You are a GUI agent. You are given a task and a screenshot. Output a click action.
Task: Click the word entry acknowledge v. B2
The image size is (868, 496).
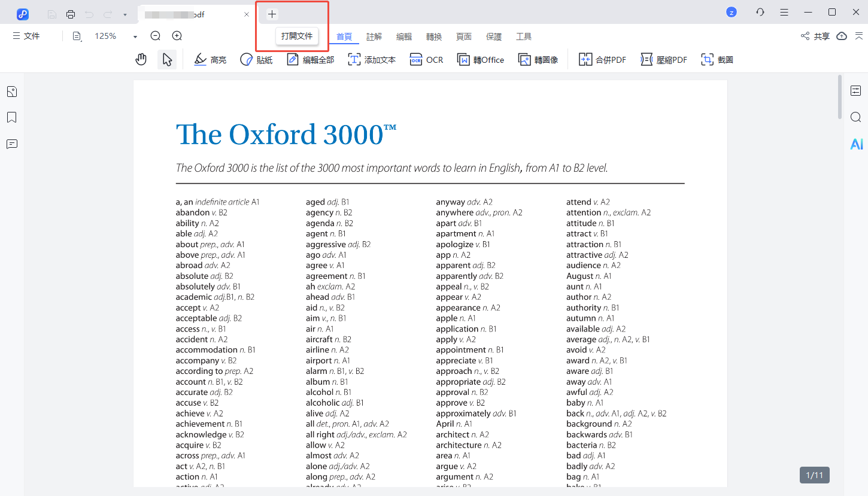click(210, 434)
